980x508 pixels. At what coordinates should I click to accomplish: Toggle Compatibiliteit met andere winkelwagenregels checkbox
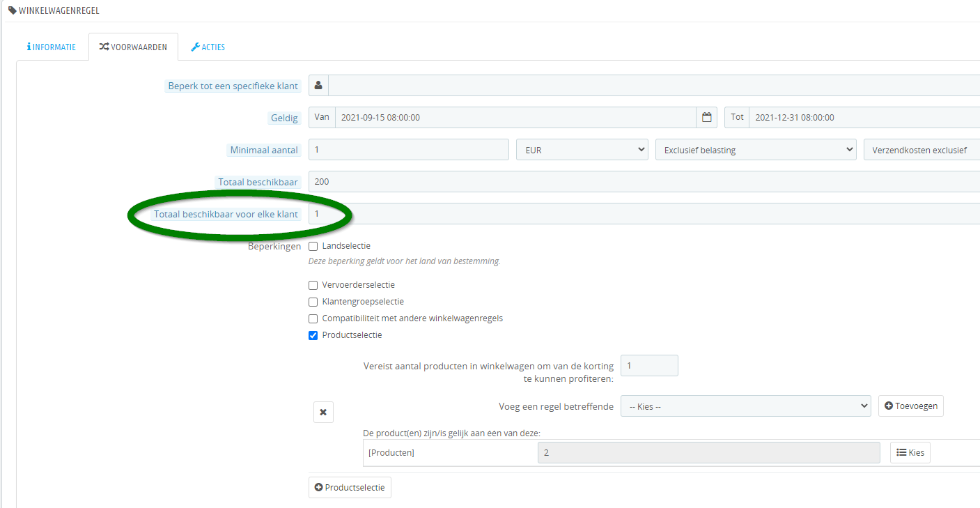coord(313,318)
